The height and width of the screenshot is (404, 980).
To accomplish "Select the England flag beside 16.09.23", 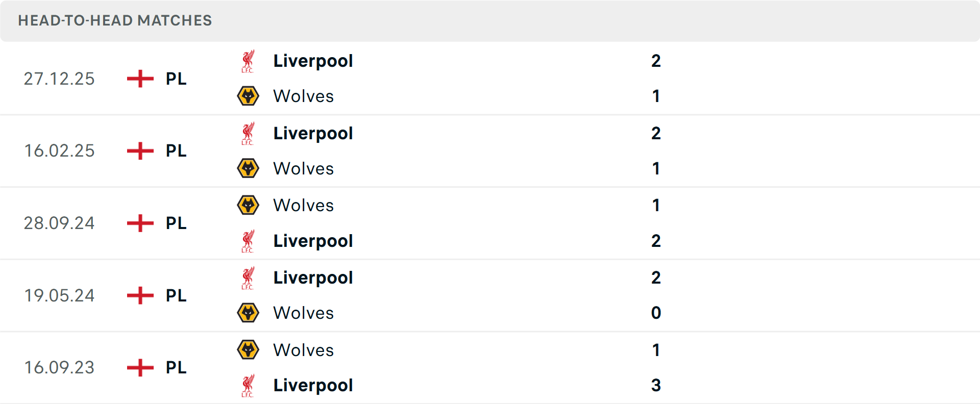I will click(x=139, y=367).
